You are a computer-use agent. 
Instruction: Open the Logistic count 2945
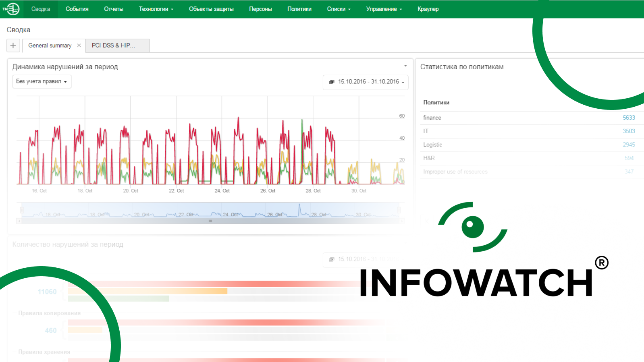click(x=629, y=145)
